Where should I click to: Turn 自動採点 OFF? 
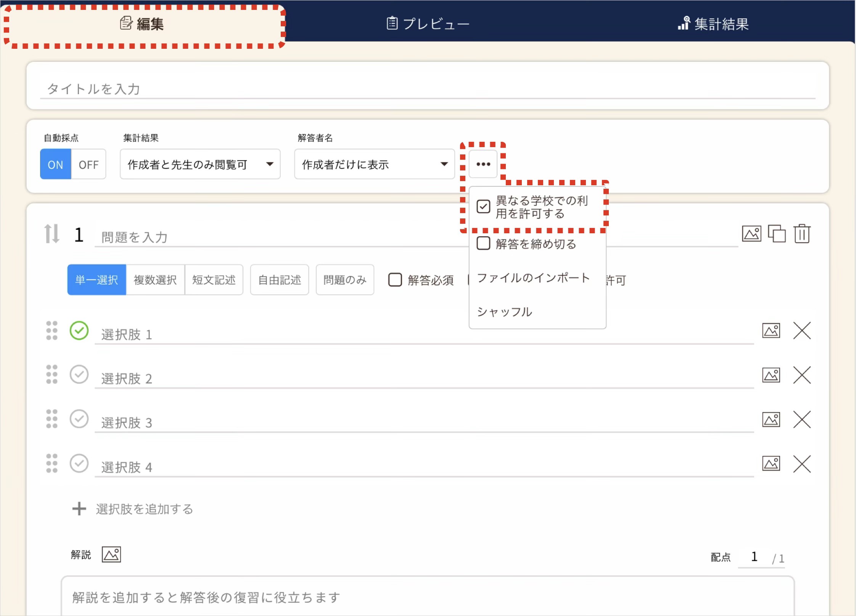click(x=88, y=164)
